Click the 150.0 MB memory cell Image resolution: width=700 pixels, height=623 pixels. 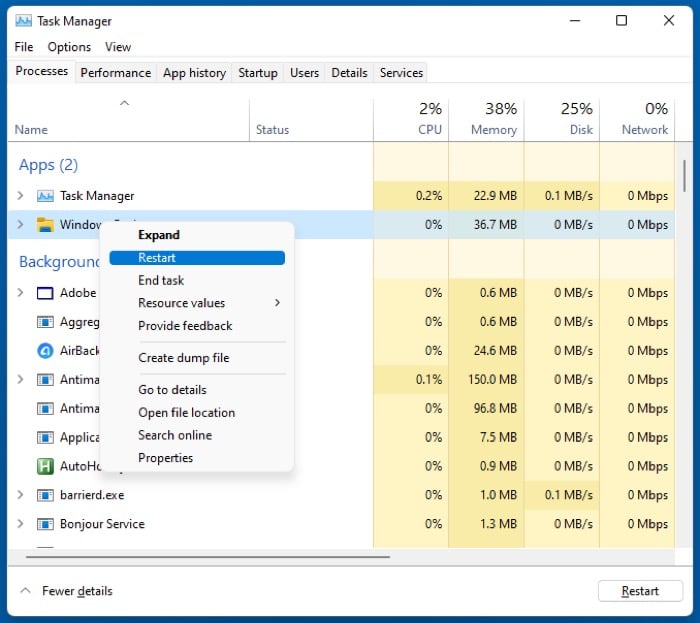pyautogui.click(x=486, y=380)
